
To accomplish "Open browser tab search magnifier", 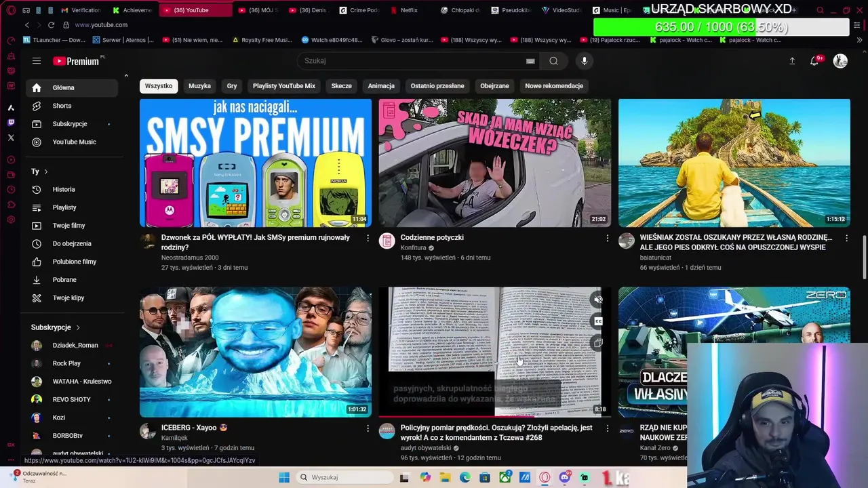I will [820, 10].
